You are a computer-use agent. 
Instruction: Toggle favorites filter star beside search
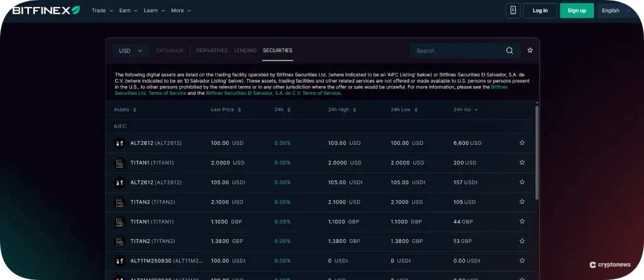530,50
